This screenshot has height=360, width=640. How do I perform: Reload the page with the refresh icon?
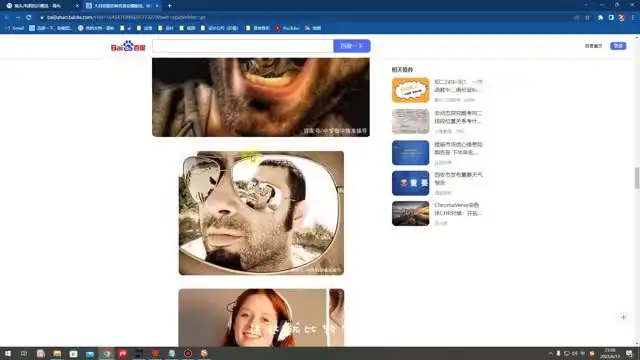tap(29, 17)
